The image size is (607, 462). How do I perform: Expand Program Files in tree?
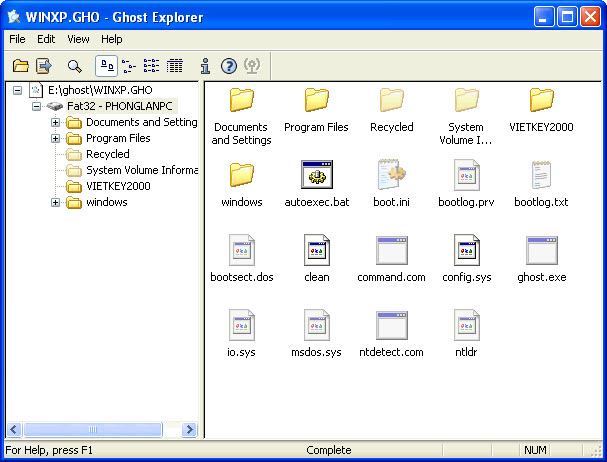click(55, 138)
